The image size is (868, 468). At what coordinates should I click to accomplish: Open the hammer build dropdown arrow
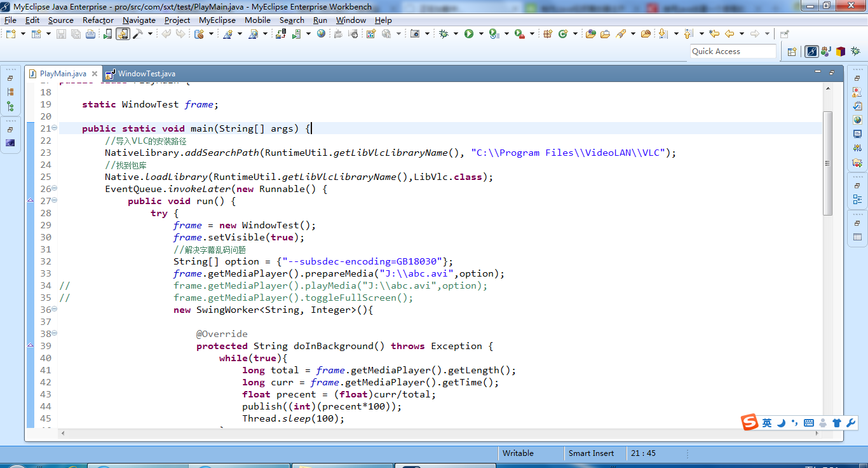tap(150, 34)
